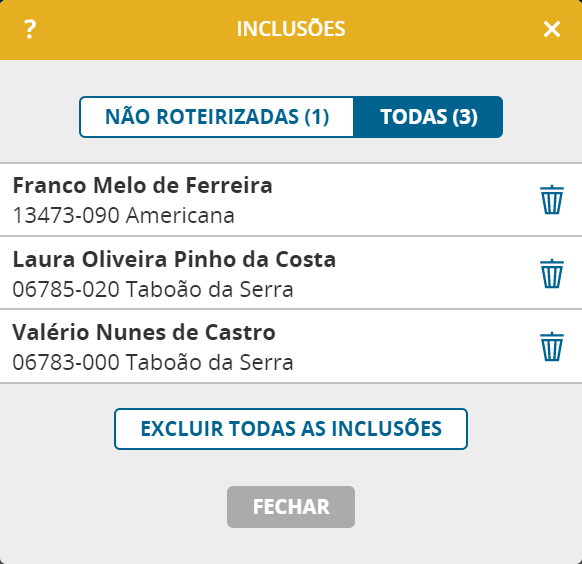Image resolution: width=582 pixels, height=564 pixels.
Task: Trash the Valério Nunes de Castro inclusion
Action: click(552, 346)
